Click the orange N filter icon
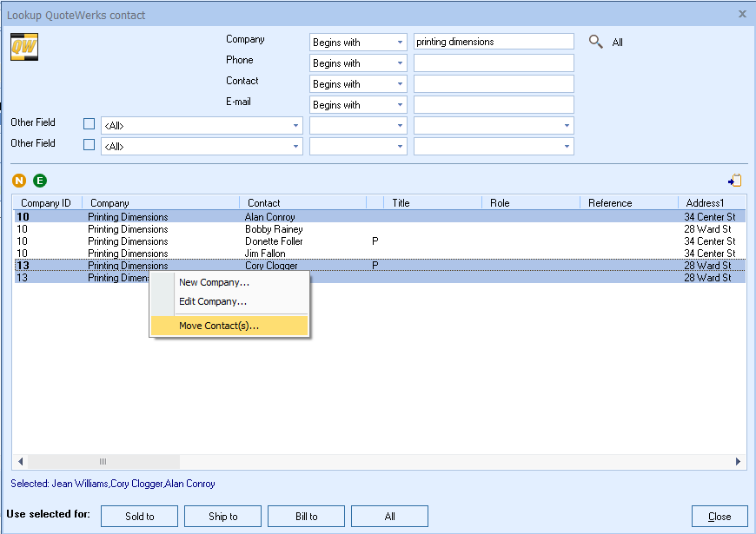756x534 pixels. [18, 181]
